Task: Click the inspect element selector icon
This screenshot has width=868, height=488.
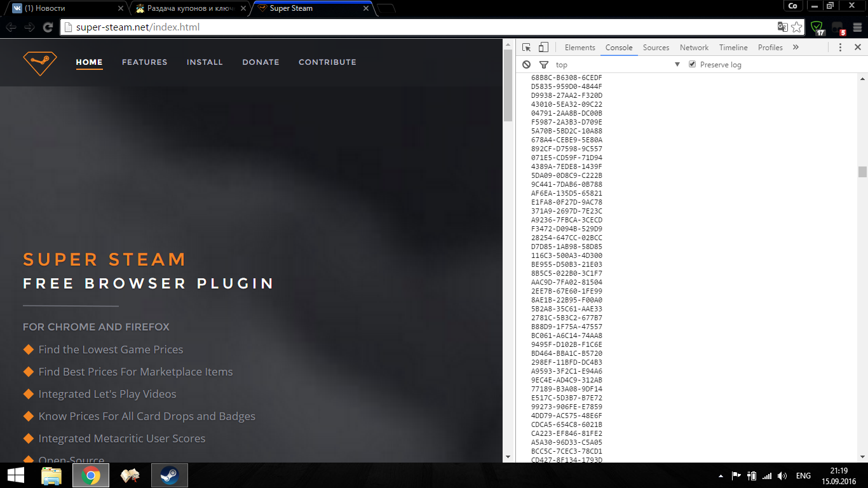Action: [x=527, y=48]
